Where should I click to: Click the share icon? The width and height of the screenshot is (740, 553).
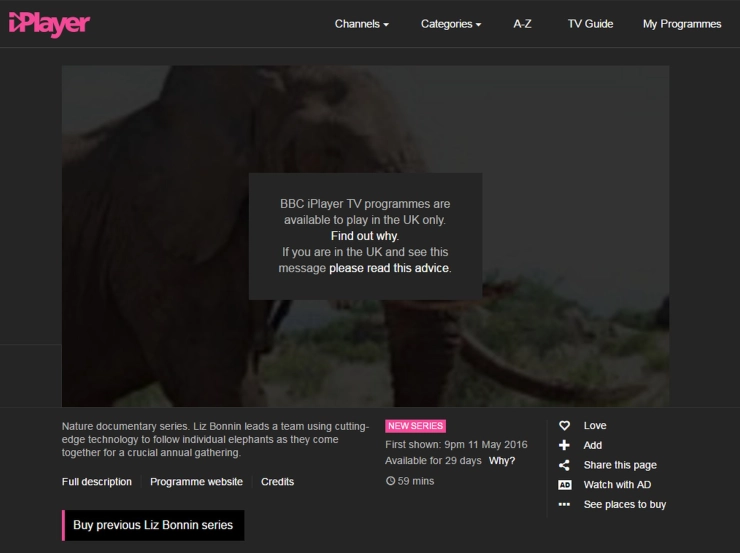pos(564,465)
